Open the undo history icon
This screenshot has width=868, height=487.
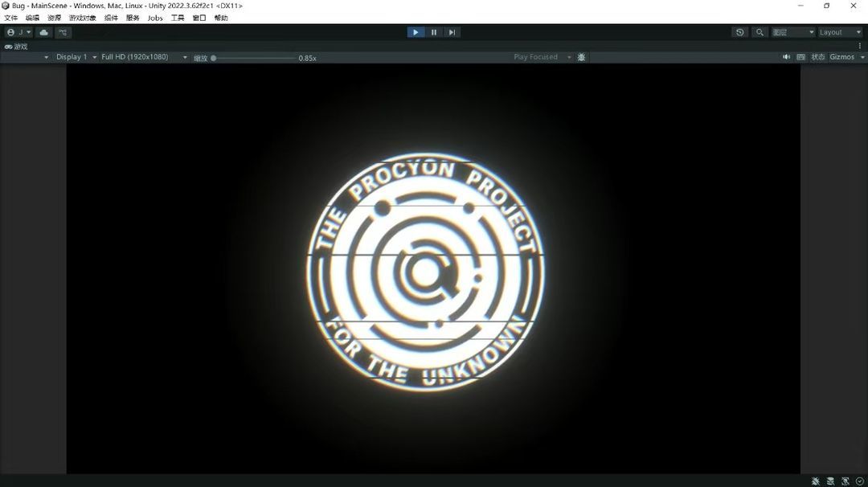click(739, 32)
